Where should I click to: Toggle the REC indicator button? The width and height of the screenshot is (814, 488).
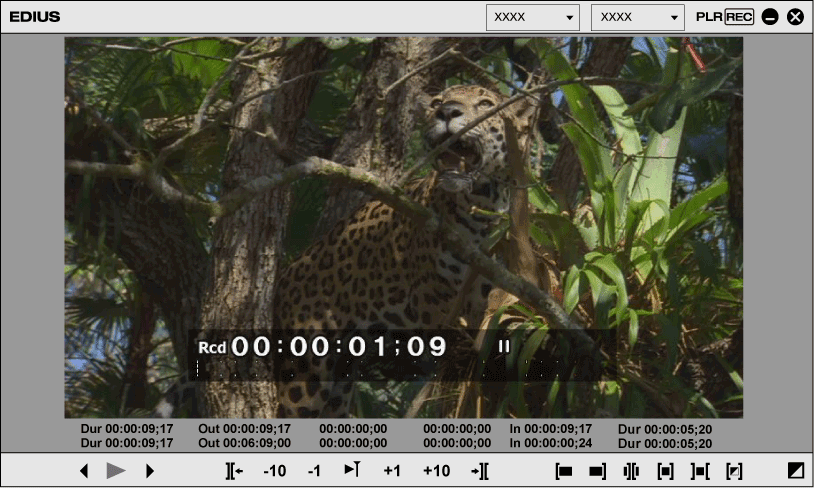point(739,17)
